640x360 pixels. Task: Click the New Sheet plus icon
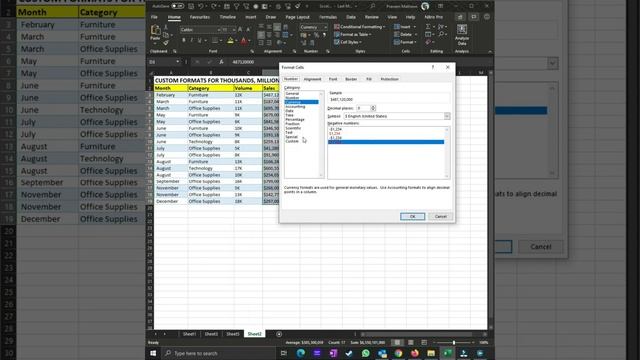point(279,334)
